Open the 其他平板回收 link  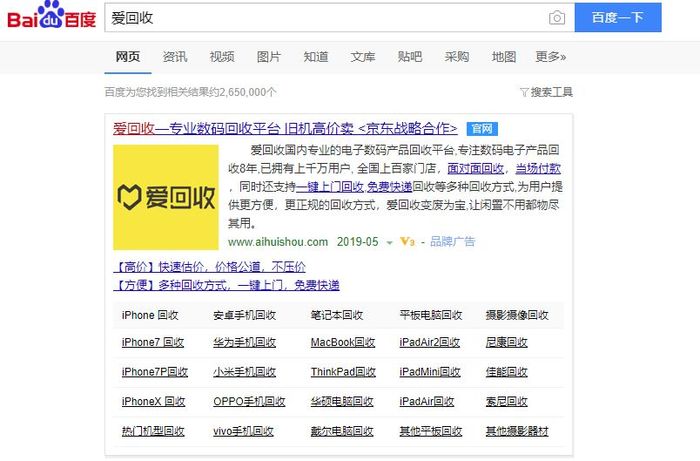[430, 431]
